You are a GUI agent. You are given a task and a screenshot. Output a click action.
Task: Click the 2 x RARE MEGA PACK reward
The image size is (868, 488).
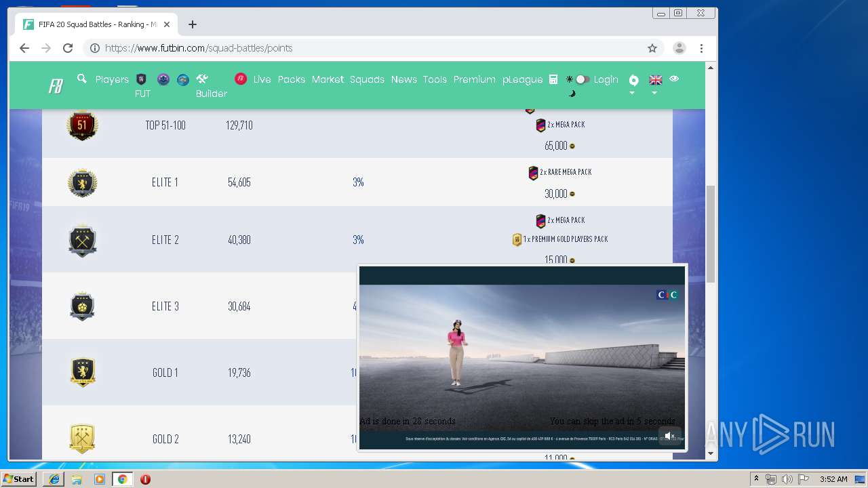pos(560,173)
